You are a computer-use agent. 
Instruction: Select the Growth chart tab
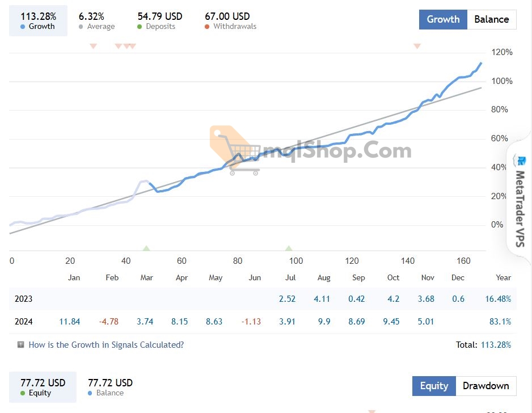(x=443, y=19)
